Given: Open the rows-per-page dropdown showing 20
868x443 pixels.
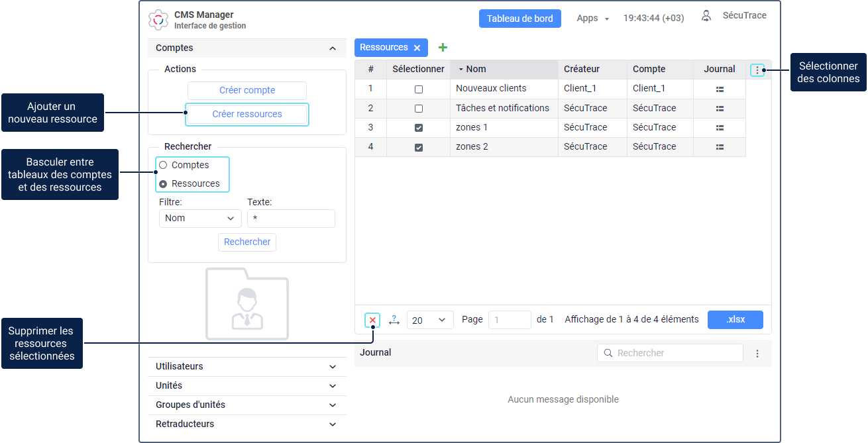Looking at the screenshot, I should point(430,320).
